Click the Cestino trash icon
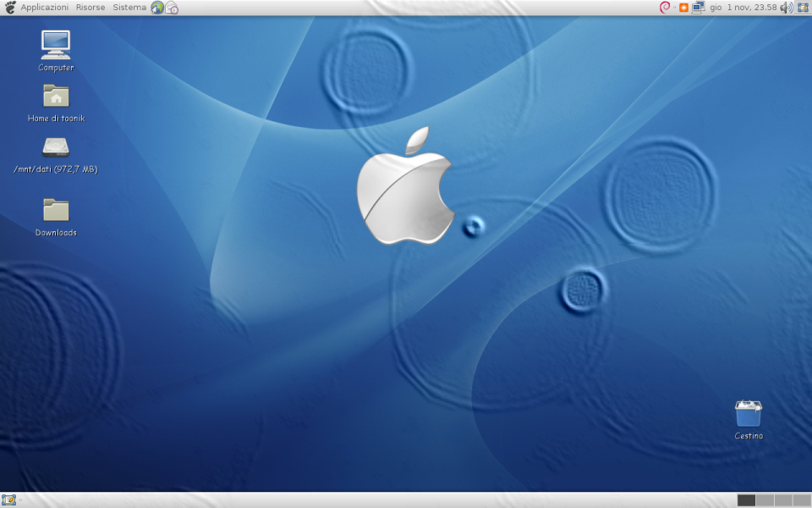 748,414
